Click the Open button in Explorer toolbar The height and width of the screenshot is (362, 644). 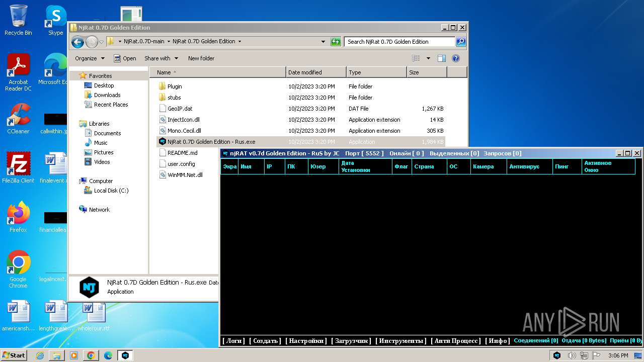(125, 58)
